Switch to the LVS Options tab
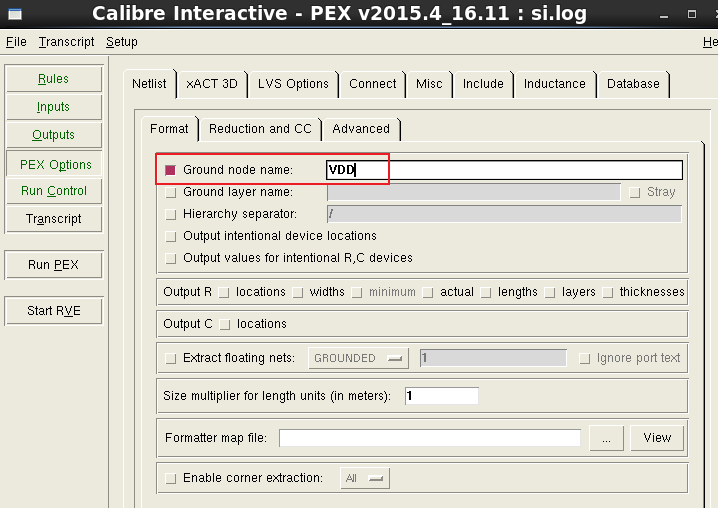Image resolution: width=718 pixels, height=508 pixels. coord(293,84)
